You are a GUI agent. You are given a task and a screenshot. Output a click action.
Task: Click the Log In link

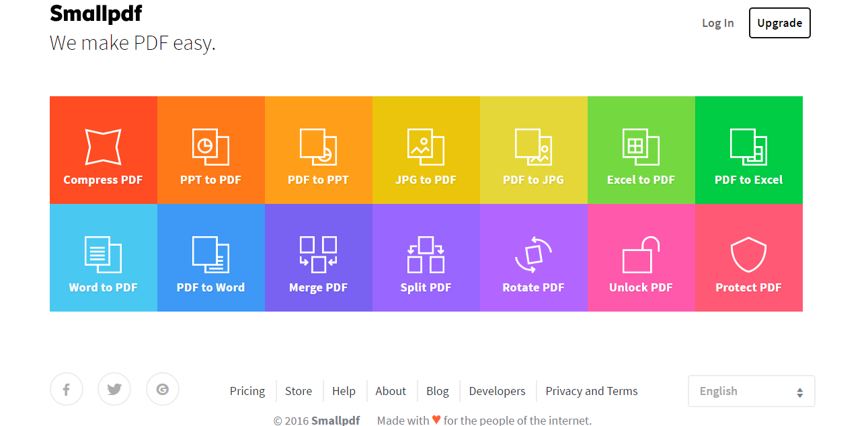[x=718, y=23]
